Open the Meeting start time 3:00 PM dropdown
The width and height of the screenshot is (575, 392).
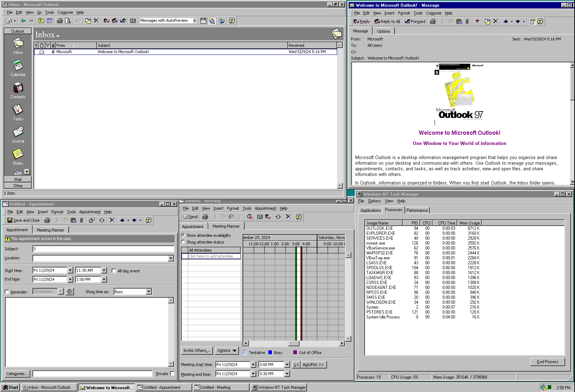(x=287, y=365)
